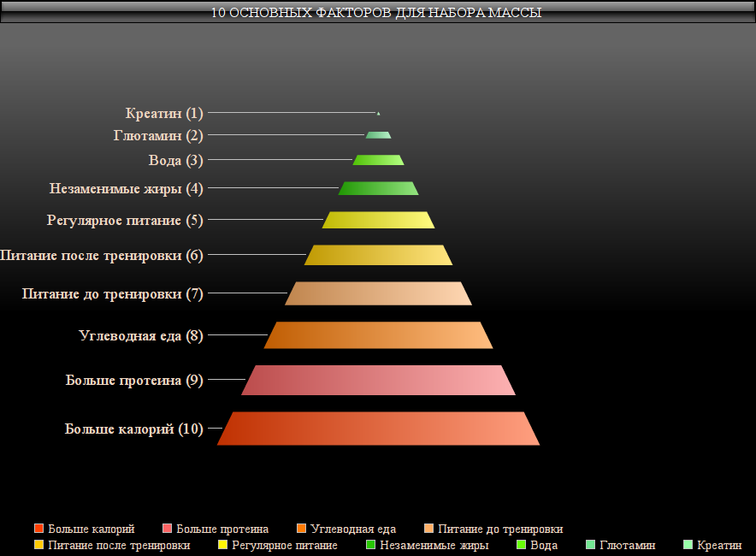Click the dark green legend swatch for Незаменимые жиры

(371, 545)
